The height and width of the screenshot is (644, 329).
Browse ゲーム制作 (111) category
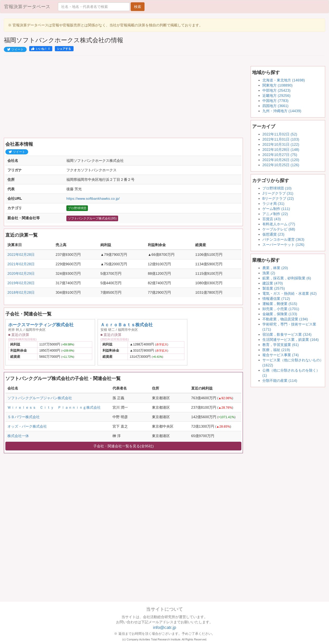coord(276,209)
